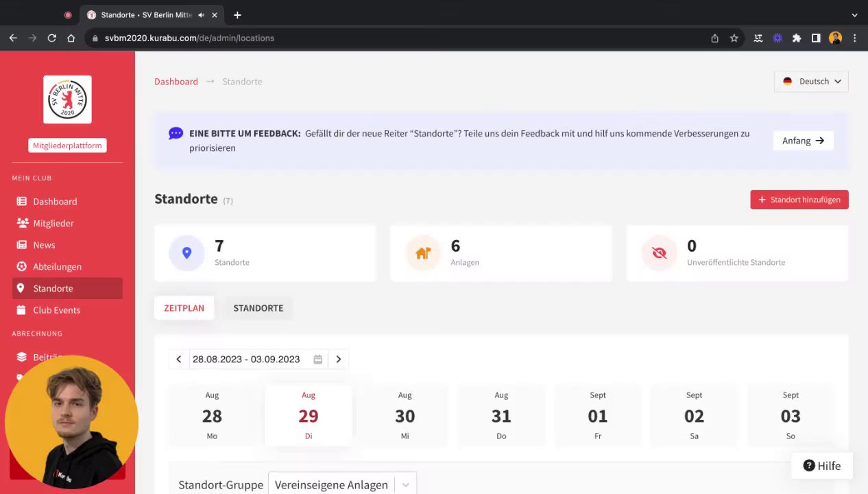868x494 pixels.
Task: Select Tuesday Aug 29
Action: (x=309, y=415)
